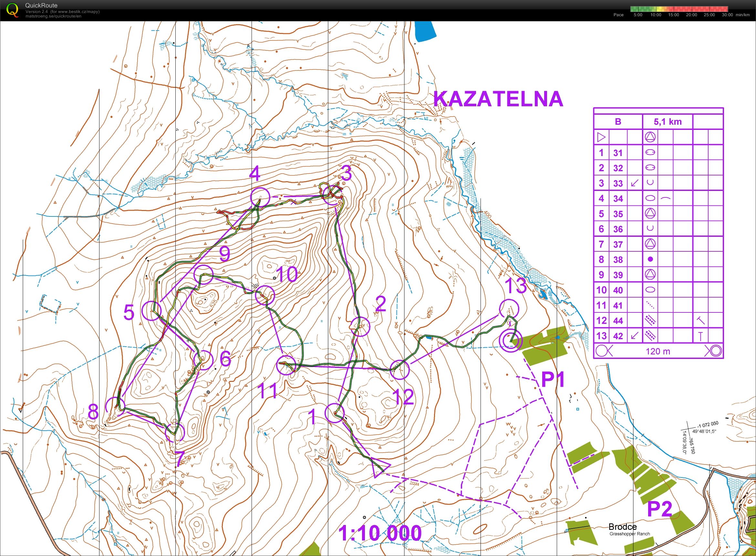Screen dimensions: 756x556
Task: Click the solid dot symbol in table row 8
Action: coord(650,259)
